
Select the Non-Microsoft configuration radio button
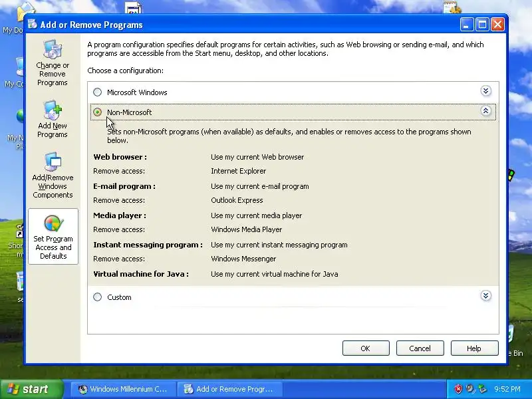click(97, 112)
